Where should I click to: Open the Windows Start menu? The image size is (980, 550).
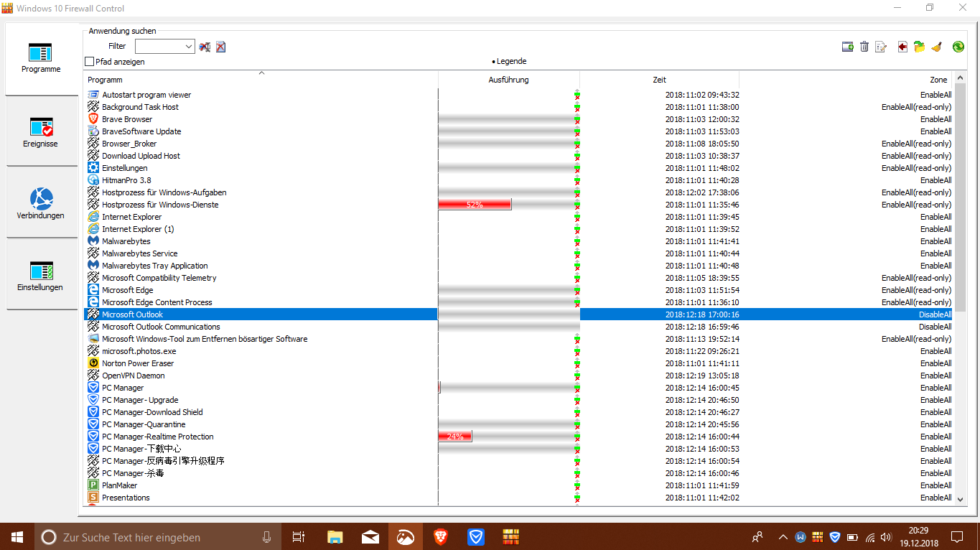click(17, 536)
